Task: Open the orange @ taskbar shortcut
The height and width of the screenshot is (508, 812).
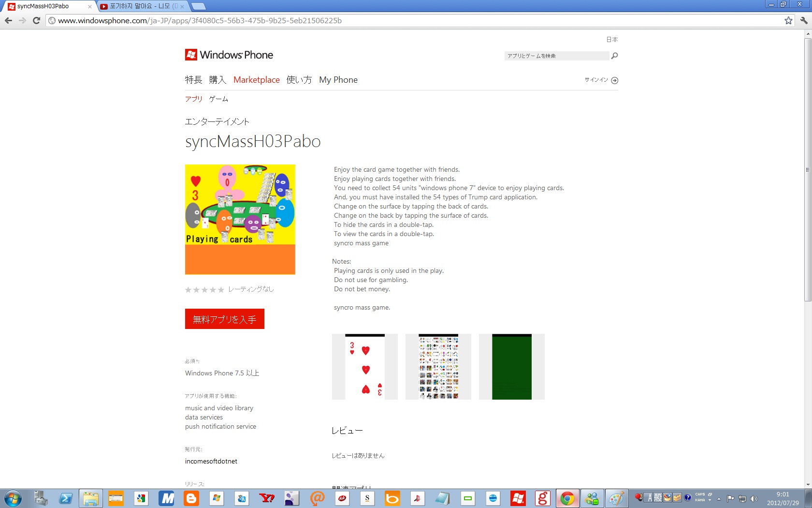Action: click(317, 498)
